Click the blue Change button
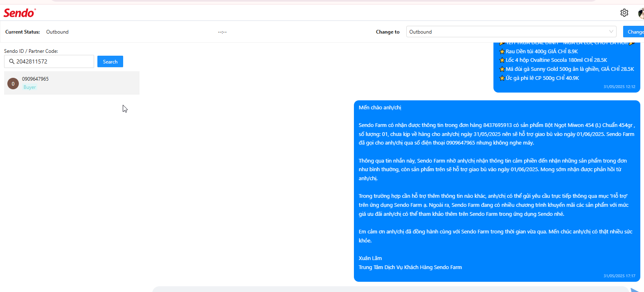The width and height of the screenshot is (644, 292). tap(634, 32)
